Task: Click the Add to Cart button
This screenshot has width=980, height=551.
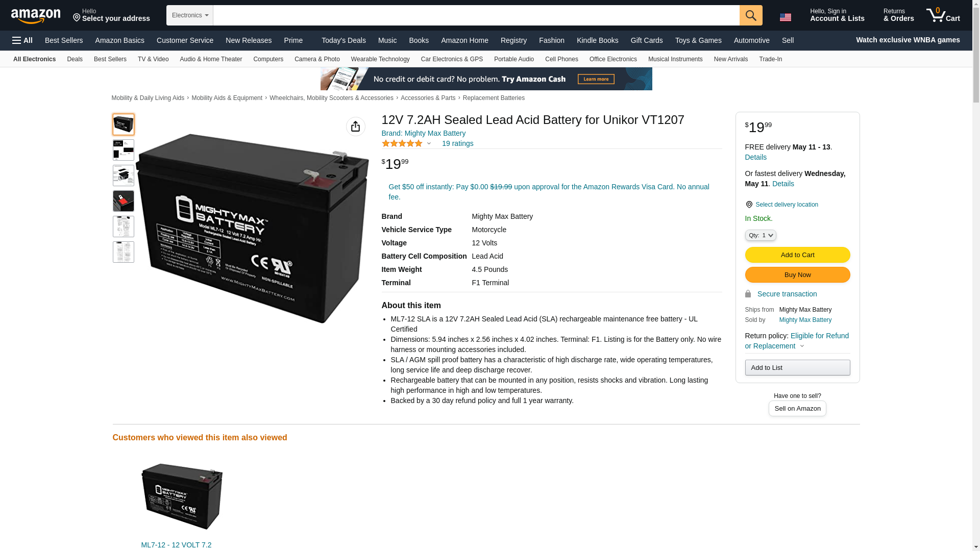Action: pyautogui.click(x=797, y=255)
